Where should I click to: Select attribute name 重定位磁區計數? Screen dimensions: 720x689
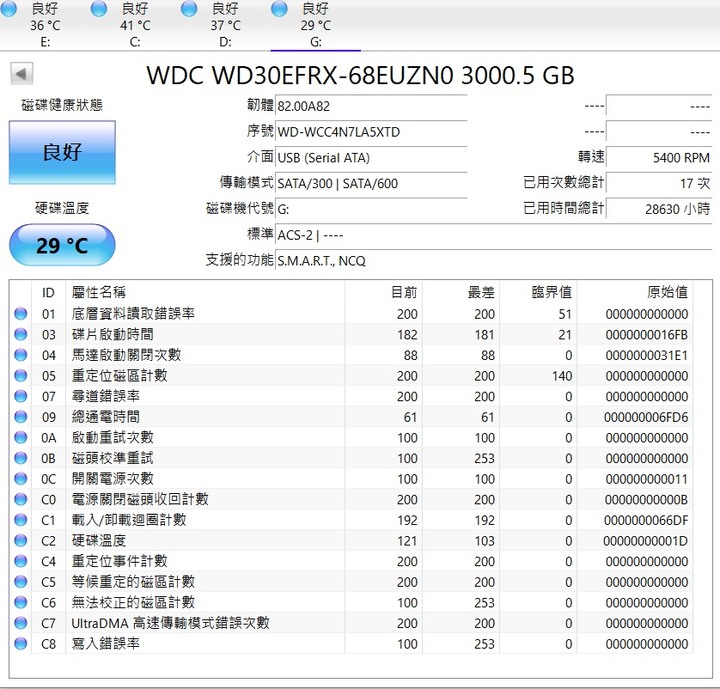click(x=119, y=376)
